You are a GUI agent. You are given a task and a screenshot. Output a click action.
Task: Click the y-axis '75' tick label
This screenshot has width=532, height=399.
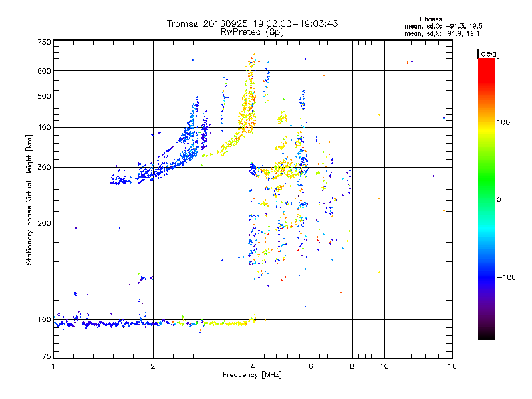pyautogui.click(x=47, y=356)
